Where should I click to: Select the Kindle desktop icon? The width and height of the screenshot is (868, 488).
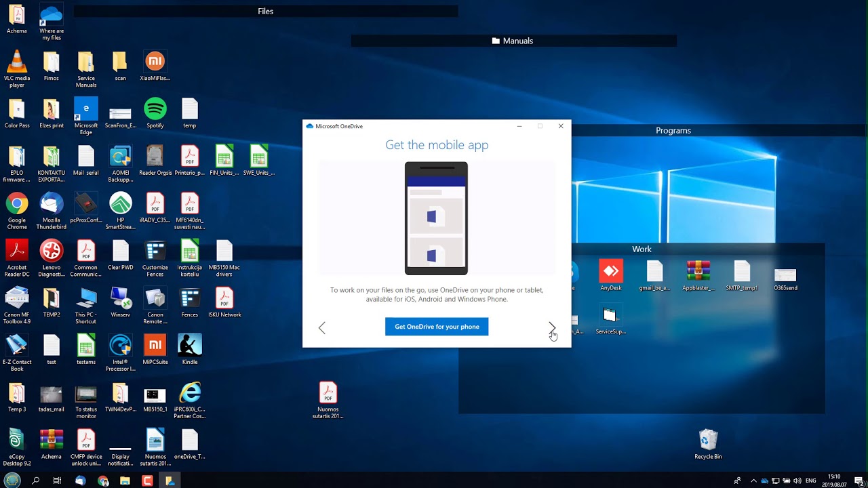190,350
